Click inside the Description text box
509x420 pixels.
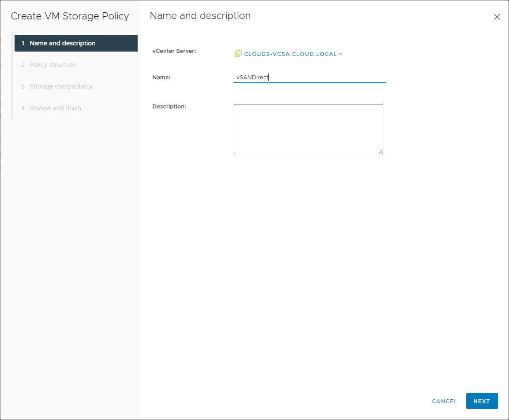click(x=308, y=128)
